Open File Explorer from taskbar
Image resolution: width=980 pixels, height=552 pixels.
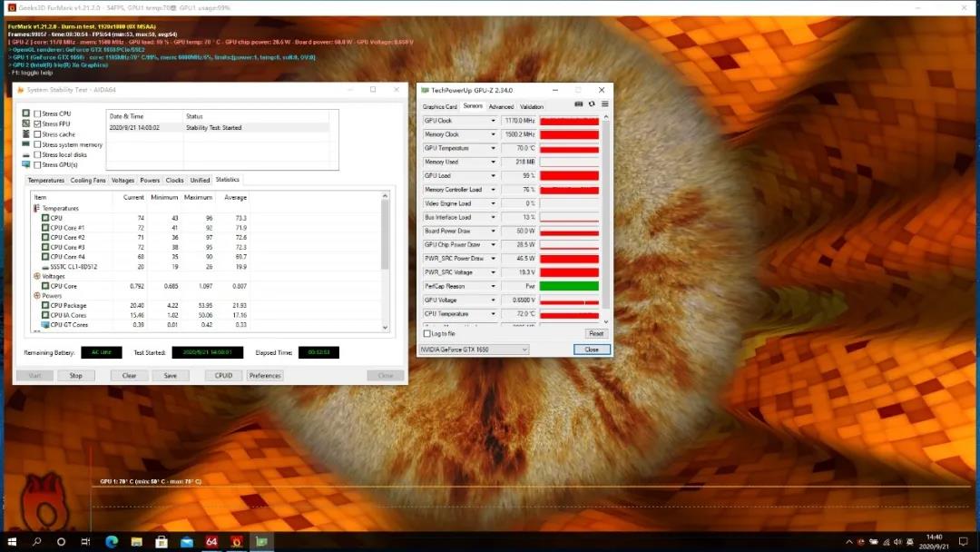[137, 541]
